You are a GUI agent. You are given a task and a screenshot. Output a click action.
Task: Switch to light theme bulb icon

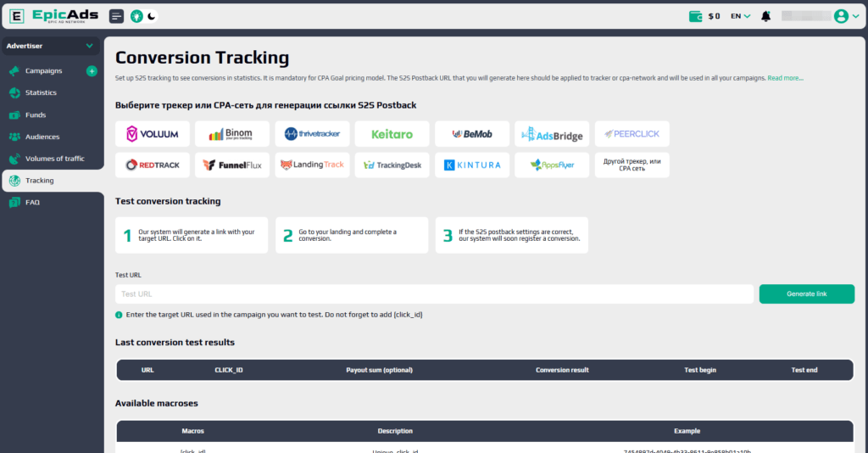(136, 16)
